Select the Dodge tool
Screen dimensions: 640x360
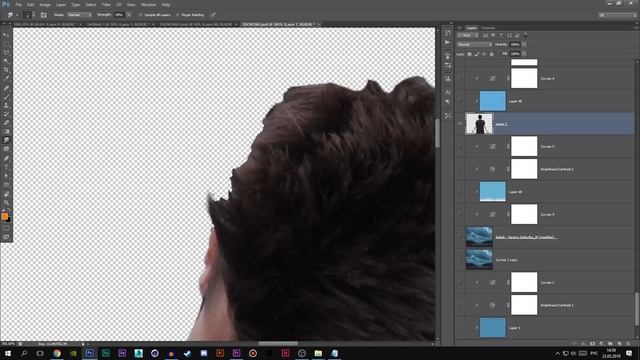(x=6, y=149)
